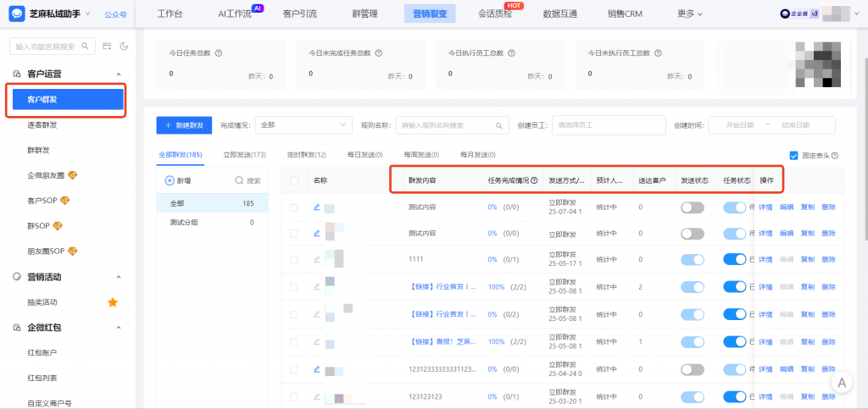Image resolution: width=868 pixels, height=409 pixels.
Task: Toggle the 固定表头 checkbox
Action: pyautogui.click(x=793, y=156)
